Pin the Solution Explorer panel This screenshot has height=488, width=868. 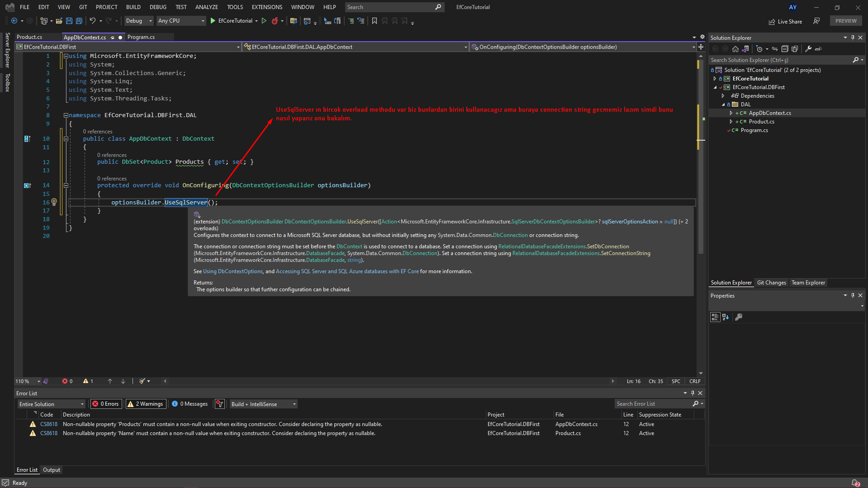coord(853,38)
